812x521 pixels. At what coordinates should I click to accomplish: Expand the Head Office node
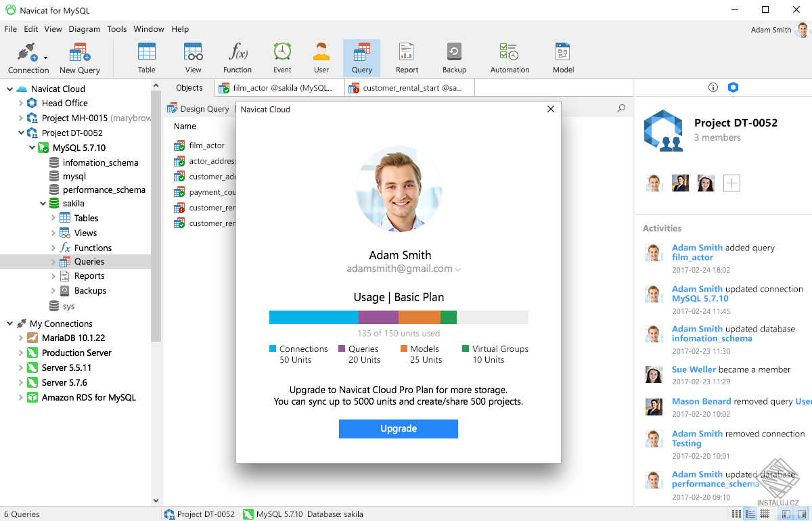click(x=20, y=104)
